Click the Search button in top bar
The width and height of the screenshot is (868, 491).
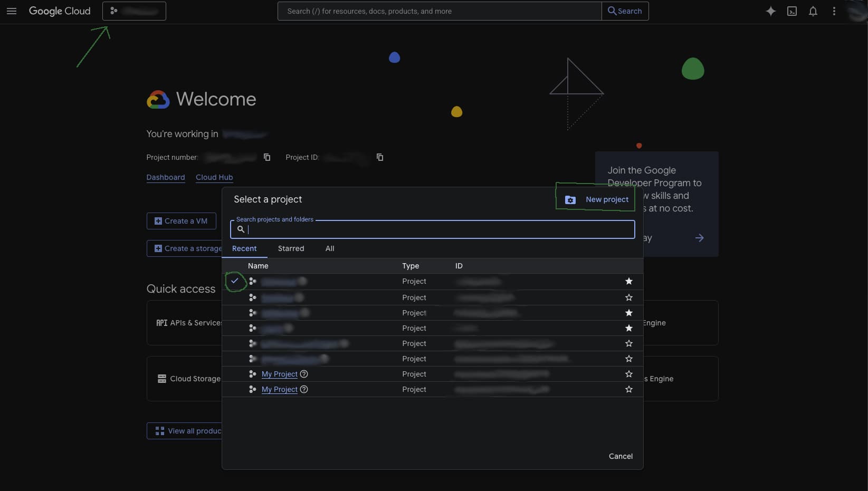coord(625,11)
